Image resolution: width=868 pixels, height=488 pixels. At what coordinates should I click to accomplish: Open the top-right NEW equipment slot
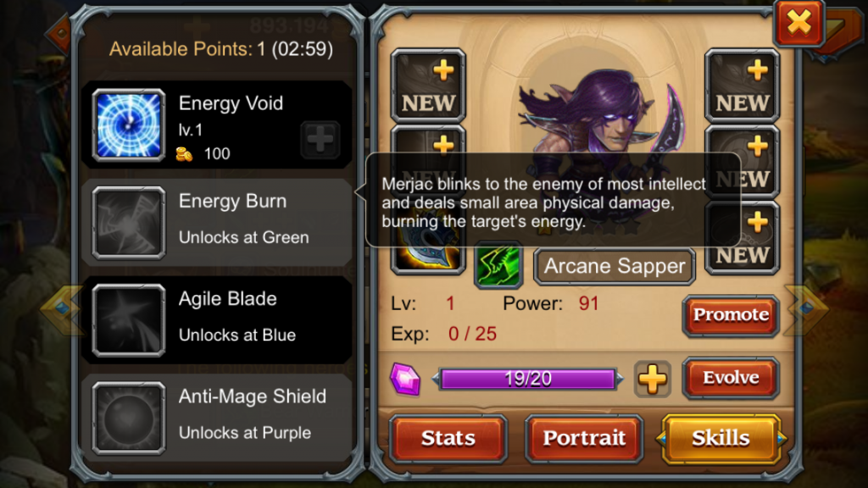[x=742, y=86]
